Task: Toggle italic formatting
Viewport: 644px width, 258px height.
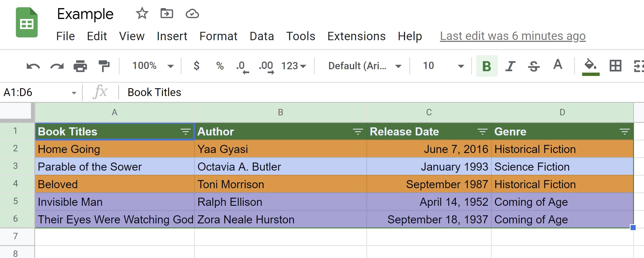Action: pyautogui.click(x=510, y=66)
